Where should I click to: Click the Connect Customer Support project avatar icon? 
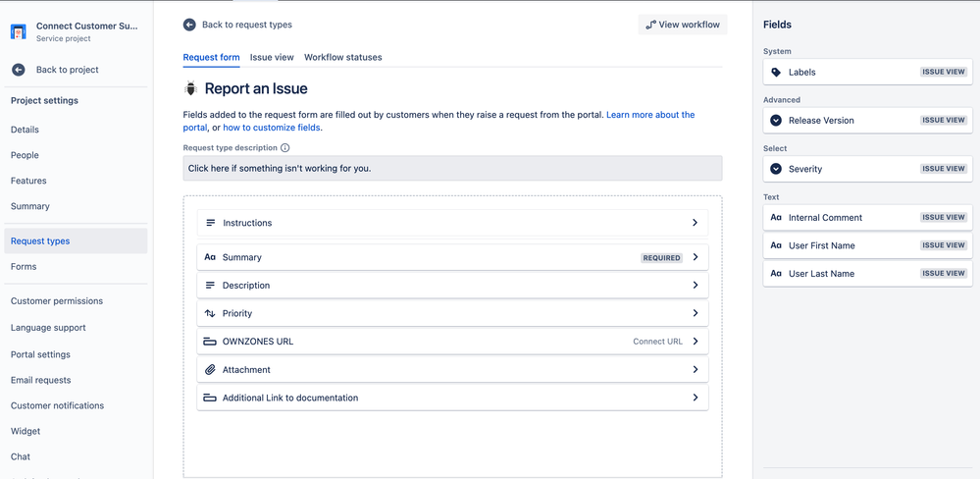pyautogui.click(x=18, y=31)
